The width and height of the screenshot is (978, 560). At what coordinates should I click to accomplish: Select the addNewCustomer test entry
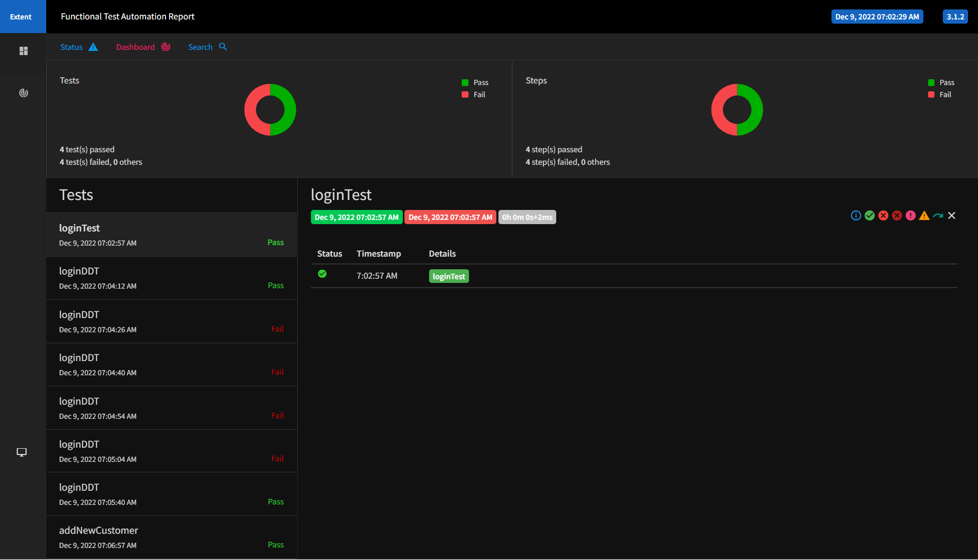pyautogui.click(x=171, y=537)
